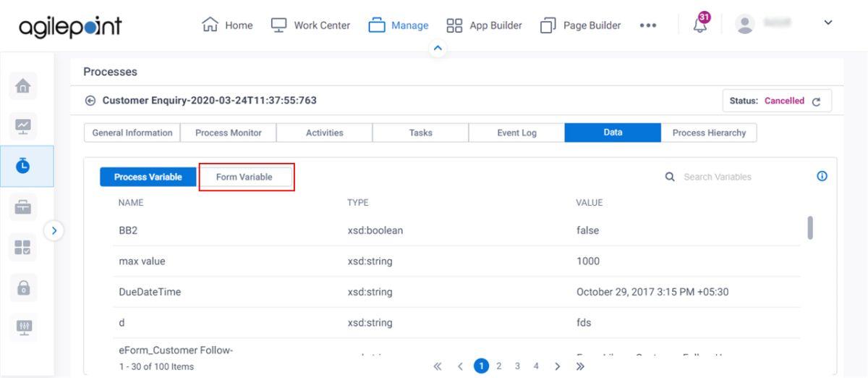Open sidebar settings sliders icon
This screenshot has height=378, width=868.
(x=23, y=327)
